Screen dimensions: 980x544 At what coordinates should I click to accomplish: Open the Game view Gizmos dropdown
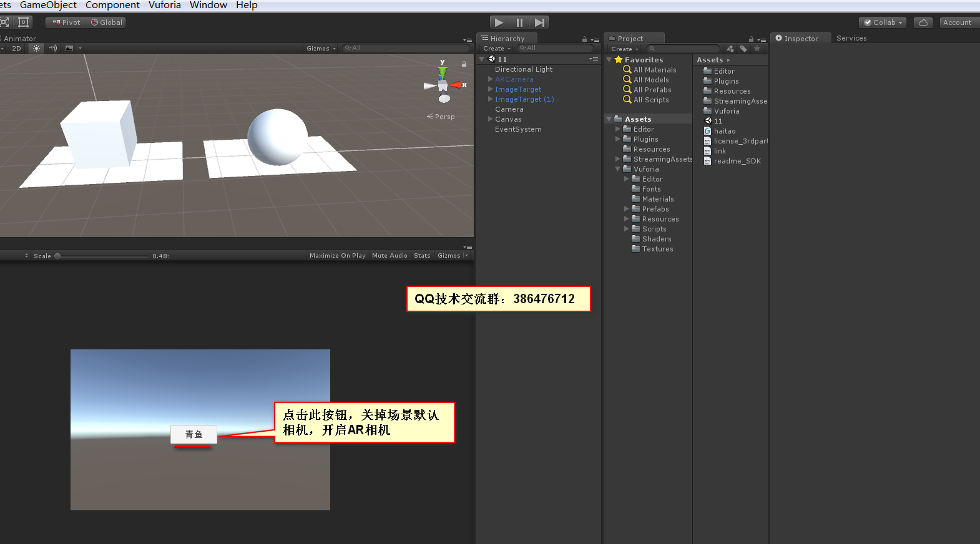click(453, 255)
